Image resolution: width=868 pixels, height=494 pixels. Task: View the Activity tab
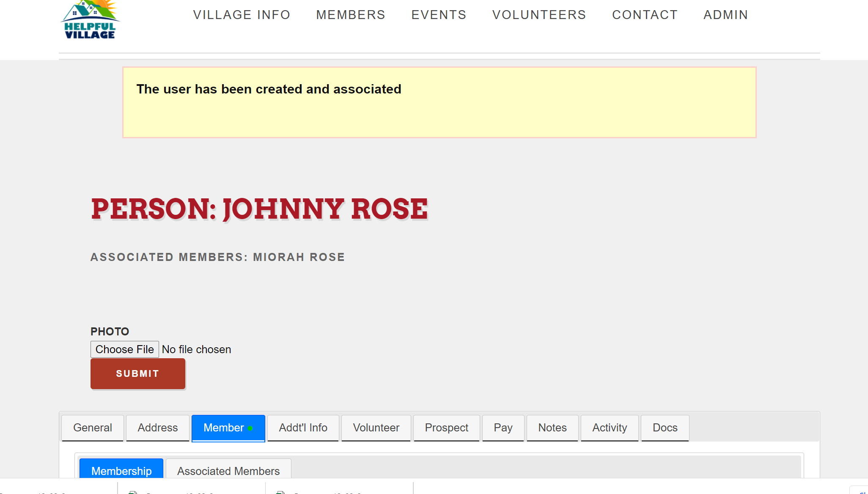[x=610, y=428]
